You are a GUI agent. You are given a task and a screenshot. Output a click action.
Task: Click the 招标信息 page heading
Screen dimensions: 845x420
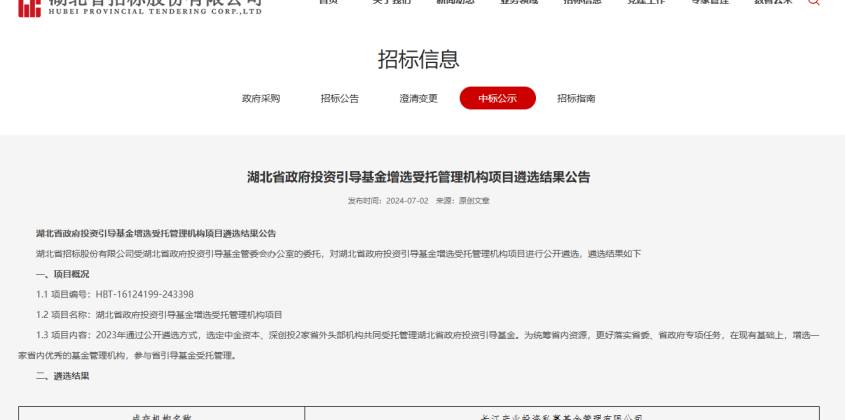point(419,59)
